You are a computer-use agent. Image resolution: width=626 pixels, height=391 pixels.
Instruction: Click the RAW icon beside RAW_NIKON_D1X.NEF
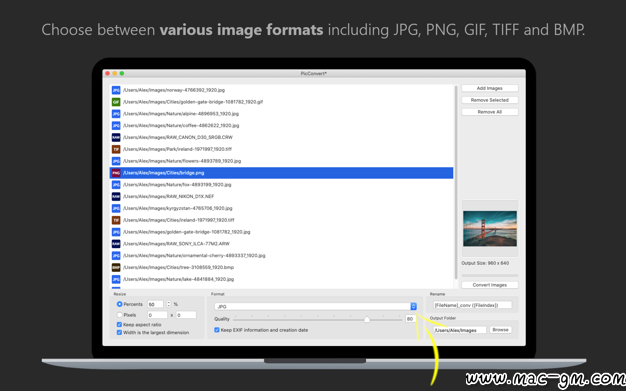(x=116, y=196)
